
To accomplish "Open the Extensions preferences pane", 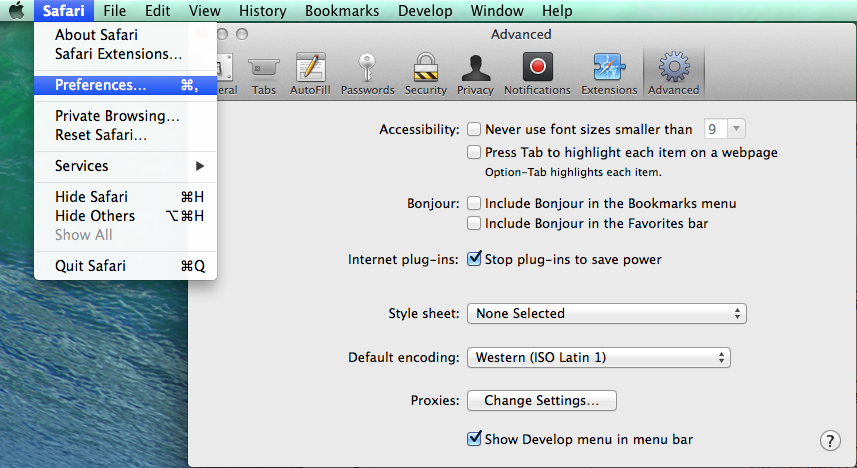I will 609,75.
